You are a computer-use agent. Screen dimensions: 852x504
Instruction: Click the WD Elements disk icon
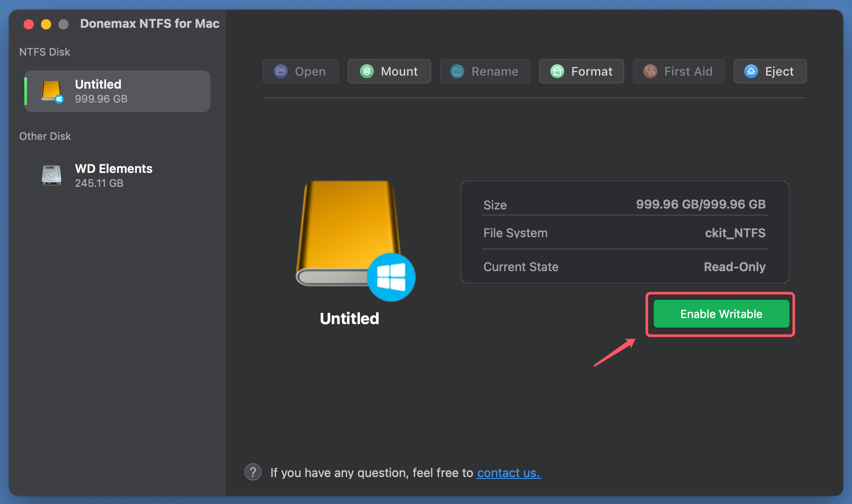point(51,175)
